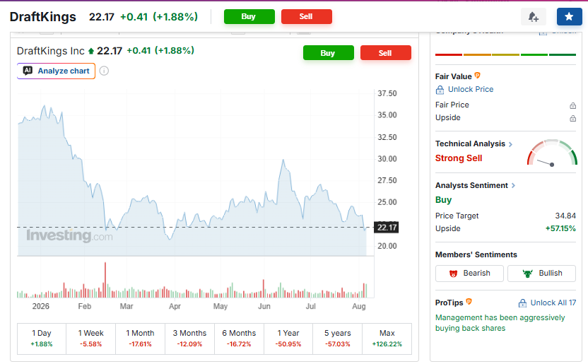
Task: Vote Bearish in Members' Sentiments
Action: coord(469,274)
